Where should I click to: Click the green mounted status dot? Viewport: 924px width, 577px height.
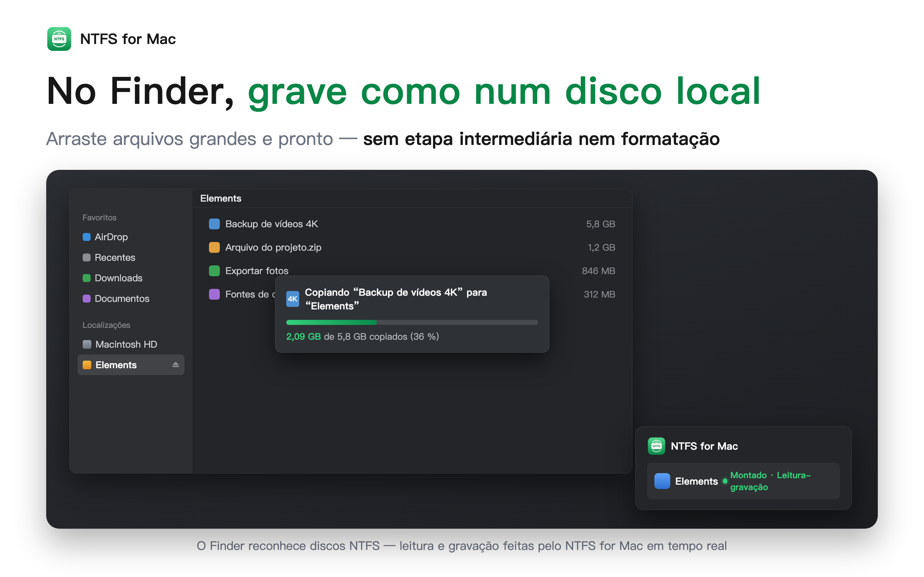coord(725,481)
